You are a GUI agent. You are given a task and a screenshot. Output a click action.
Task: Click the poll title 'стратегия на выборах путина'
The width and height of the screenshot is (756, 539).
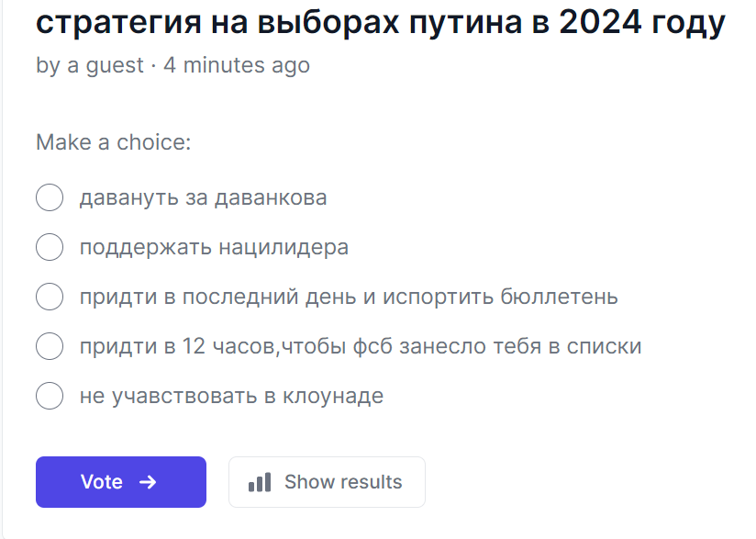279,22
